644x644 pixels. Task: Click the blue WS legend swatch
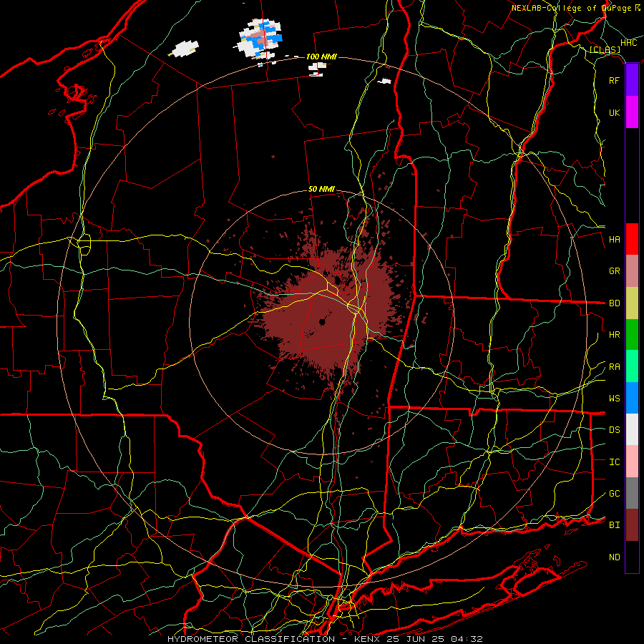coord(632,398)
